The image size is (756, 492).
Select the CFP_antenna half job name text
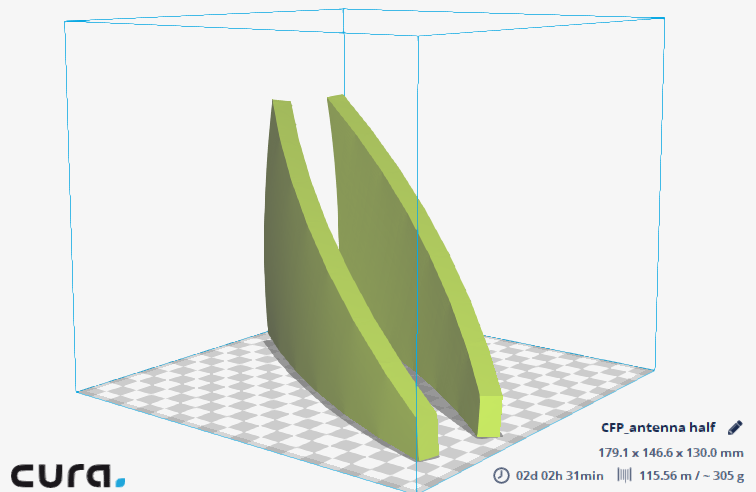coord(657,428)
